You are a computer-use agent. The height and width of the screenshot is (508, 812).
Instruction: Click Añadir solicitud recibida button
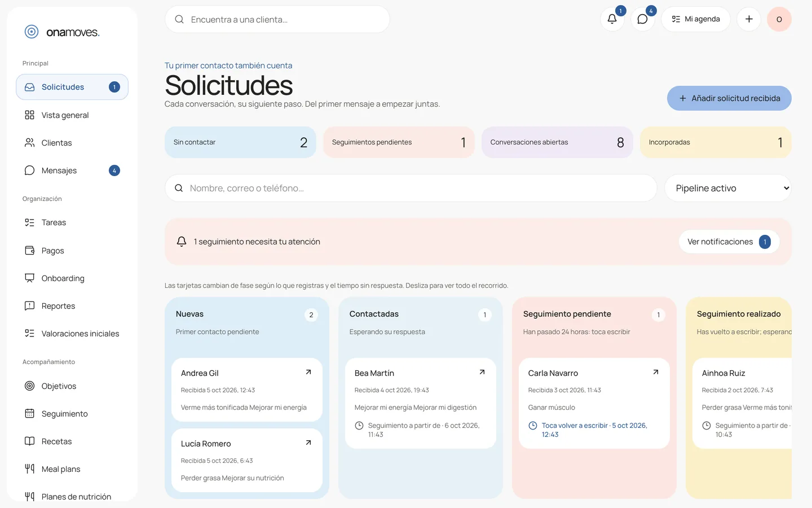(729, 98)
